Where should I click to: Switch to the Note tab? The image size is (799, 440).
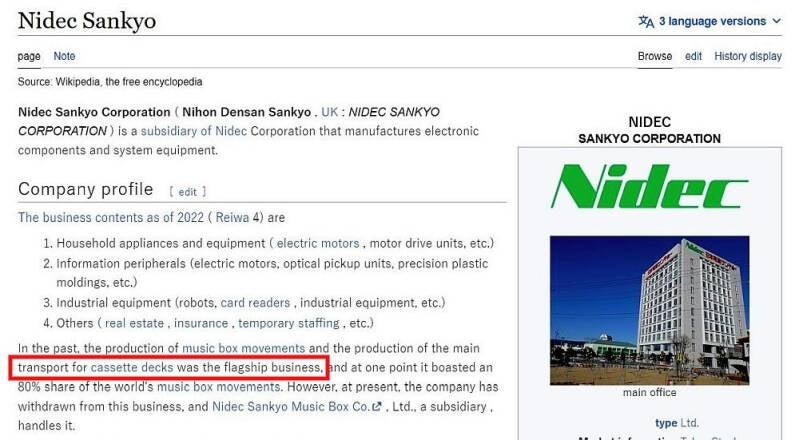[x=64, y=56]
